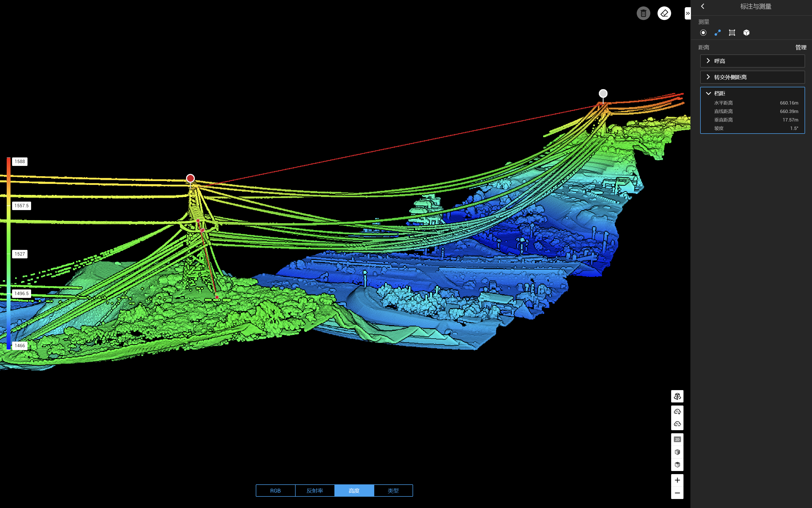
Task: Switch to side cube view
Action: [x=677, y=452]
